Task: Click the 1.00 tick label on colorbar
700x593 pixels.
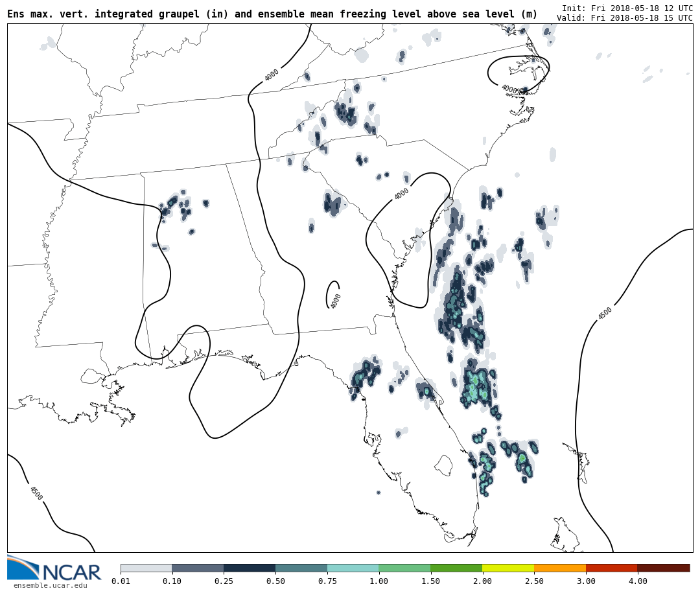Action: tap(379, 581)
